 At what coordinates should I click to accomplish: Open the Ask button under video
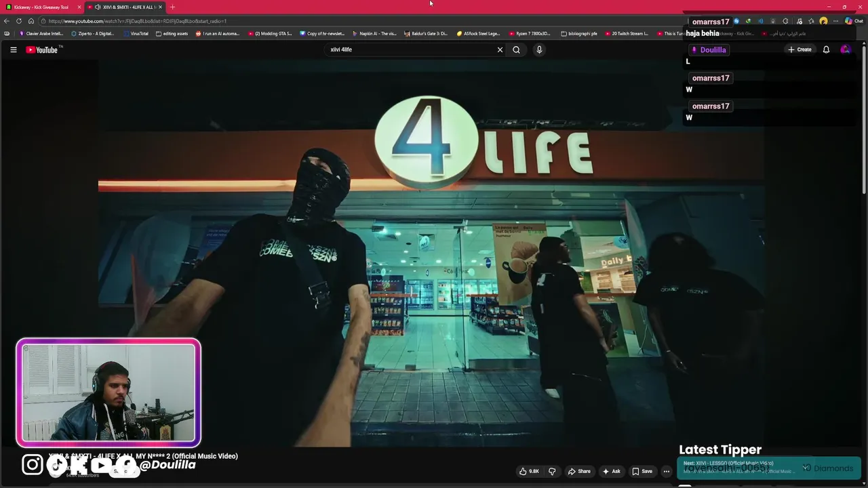pos(611,471)
